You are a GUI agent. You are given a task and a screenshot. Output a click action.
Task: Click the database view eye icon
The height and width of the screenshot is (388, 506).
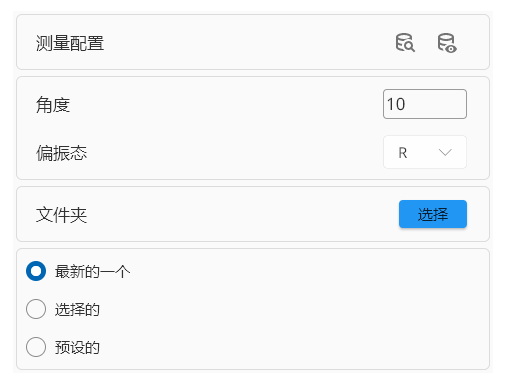pos(447,43)
